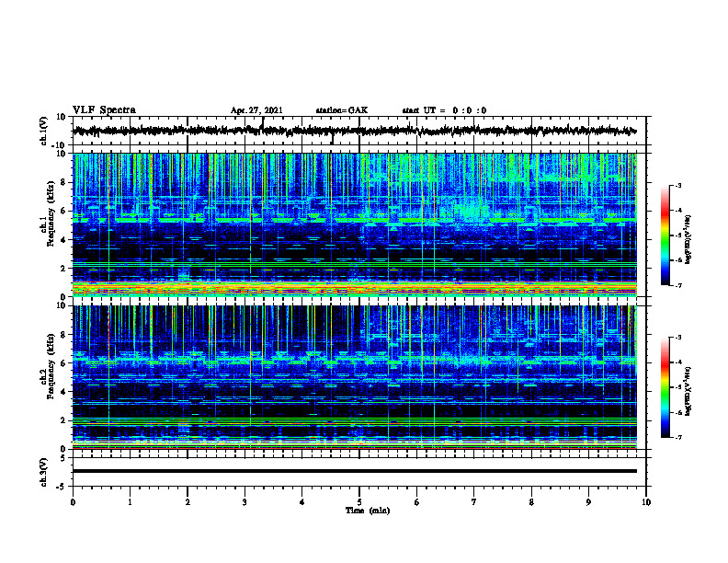Click the ch.3 flat black voltage line
The image size is (728, 563).
[x=355, y=471]
